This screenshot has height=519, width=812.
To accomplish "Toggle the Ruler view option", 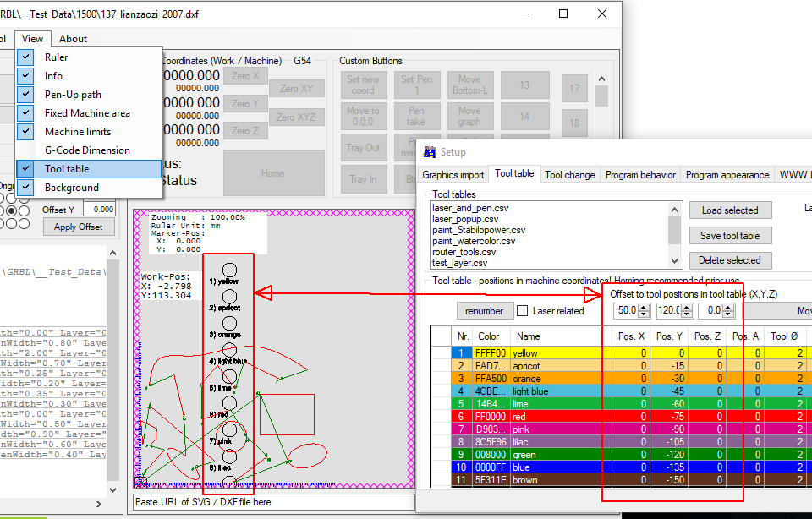I will (x=57, y=57).
